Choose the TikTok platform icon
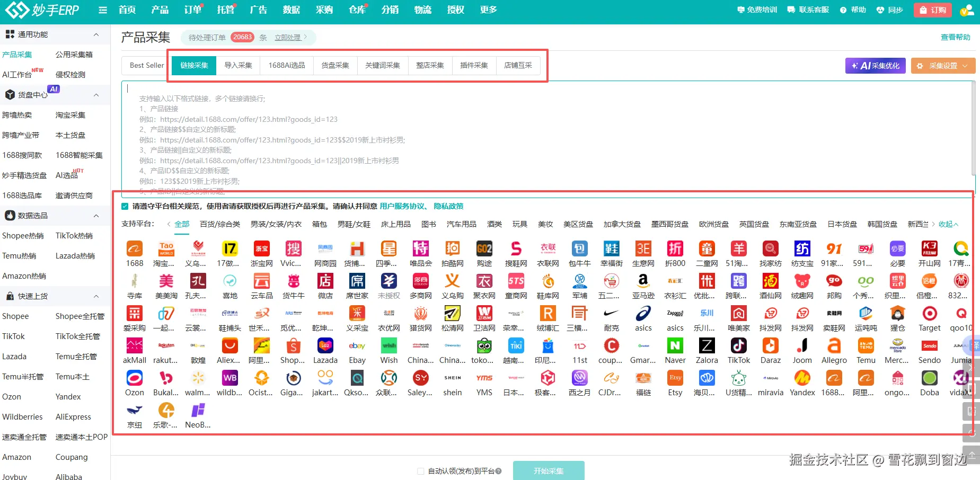 coord(739,345)
